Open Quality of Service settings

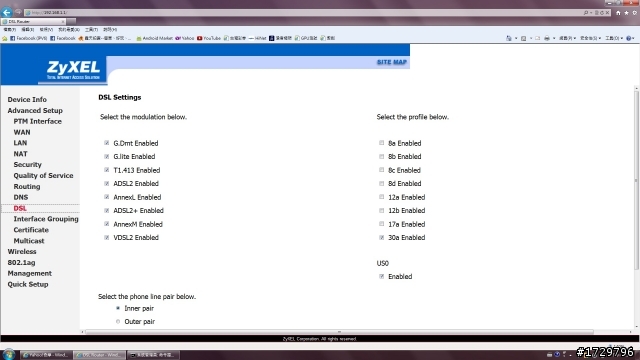pyautogui.click(x=43, y=176)
